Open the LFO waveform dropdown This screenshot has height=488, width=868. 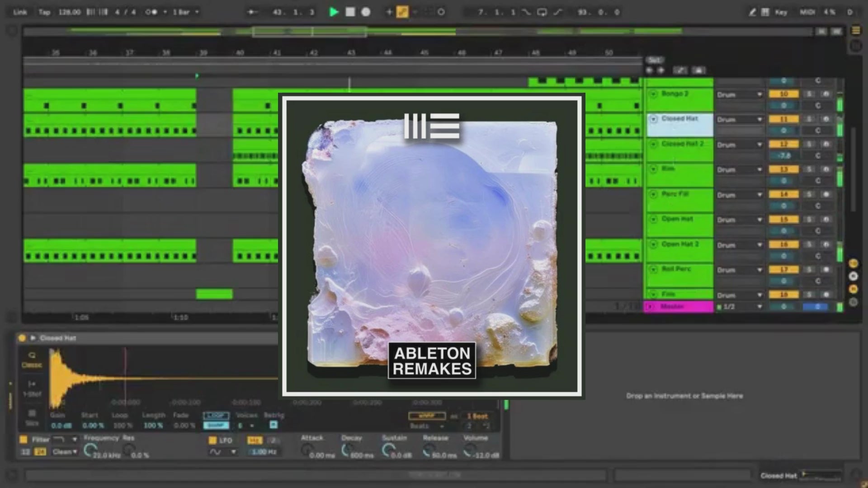[x=223, y=452]
